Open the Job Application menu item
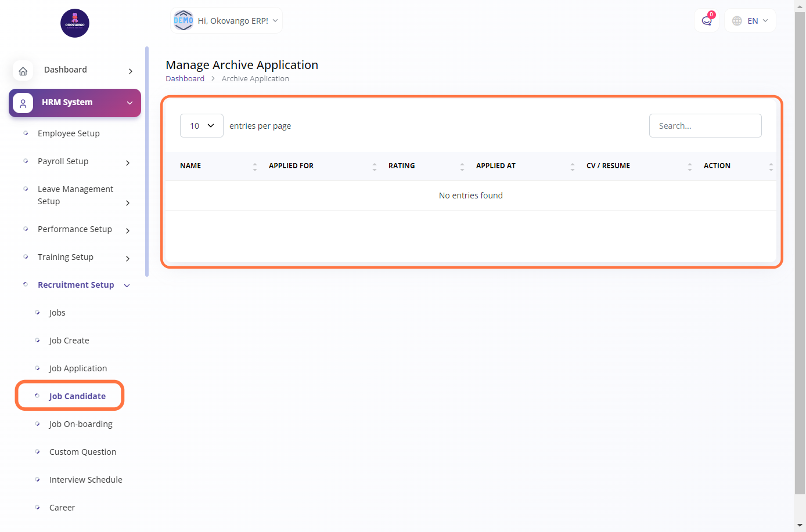Viewport: 806px width, 532px height. pos(78,368)
